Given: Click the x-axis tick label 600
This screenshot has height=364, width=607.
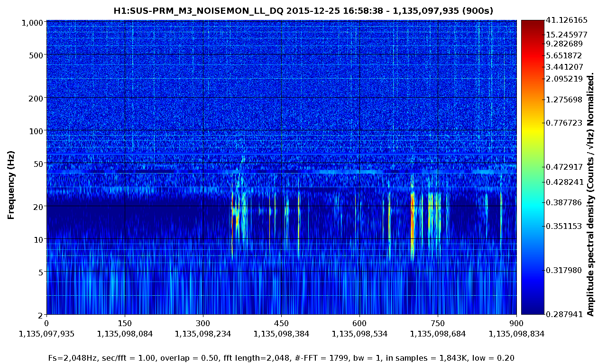Looking at the screenshot, I should coord(359,323).
